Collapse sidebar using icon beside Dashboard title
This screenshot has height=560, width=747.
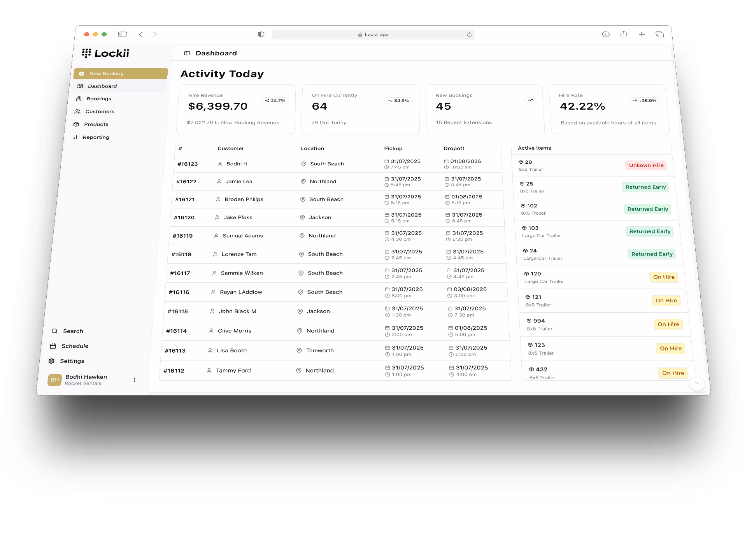tap(187, 53)
